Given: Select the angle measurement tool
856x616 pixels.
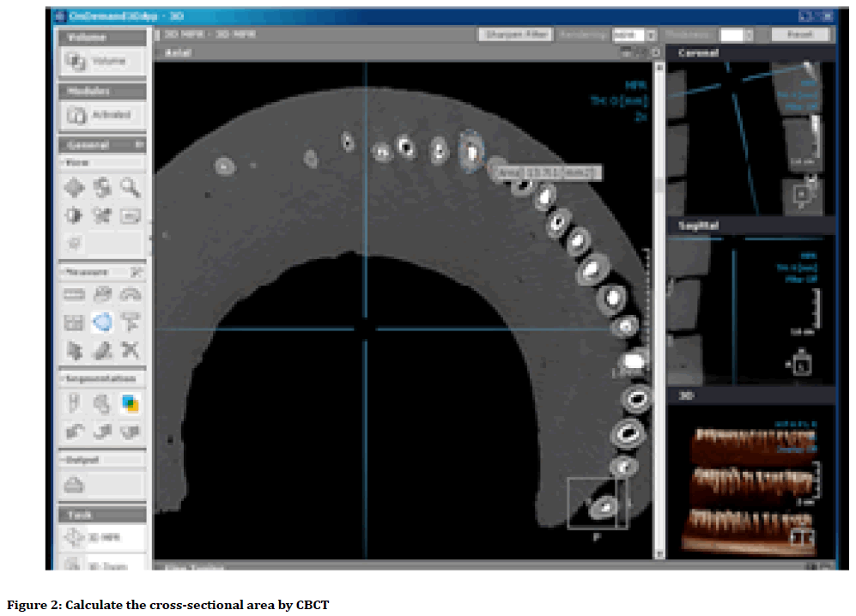Looking at the screenshot, I should pos(130,294).
